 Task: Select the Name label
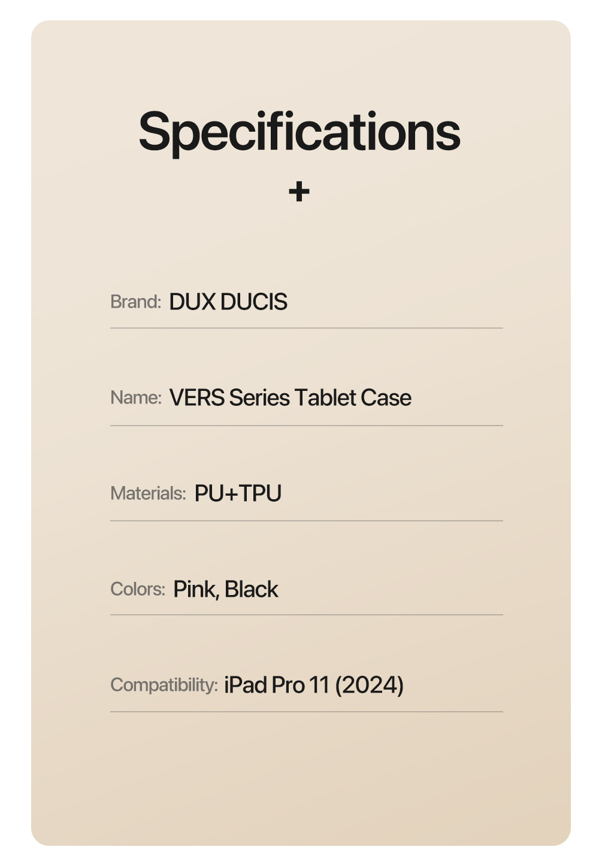point(136,397)
